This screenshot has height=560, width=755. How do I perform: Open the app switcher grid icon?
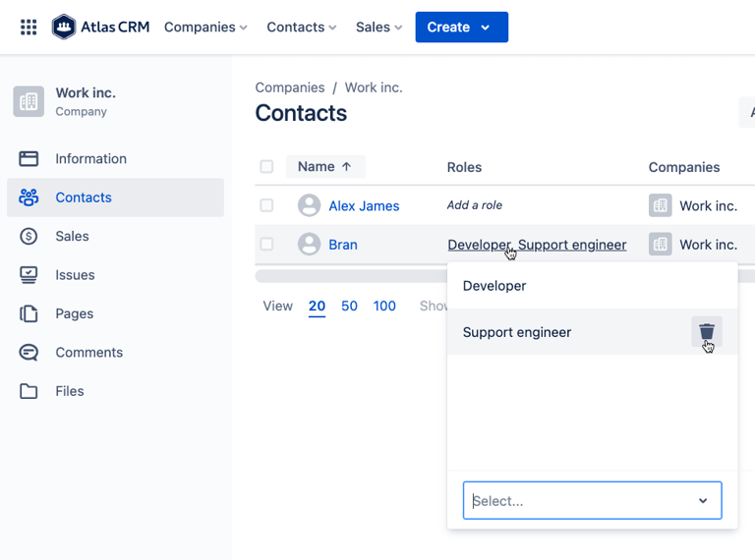click(29, 28)
